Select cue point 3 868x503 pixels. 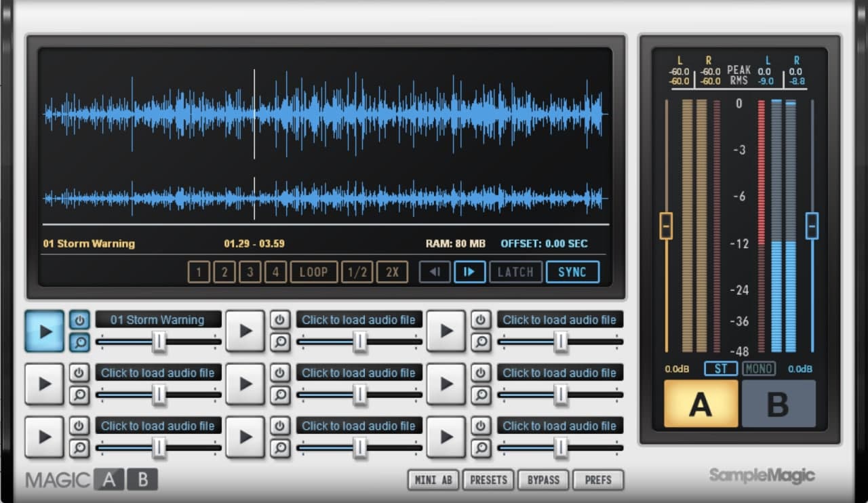(250, 272)
